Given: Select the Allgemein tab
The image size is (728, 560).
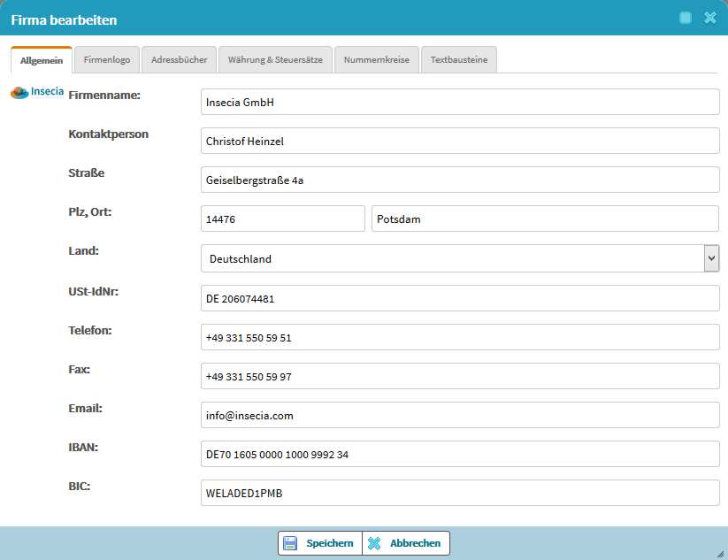Looking at the screenshot, I should click(42, 60).
